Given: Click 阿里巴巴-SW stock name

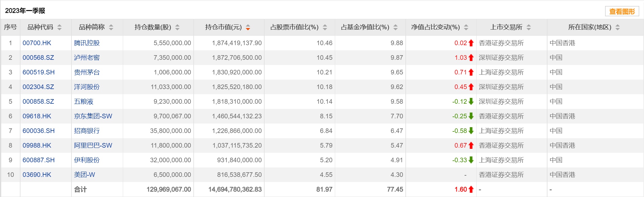Looking at the screenshot, I should tap(93, 145).
